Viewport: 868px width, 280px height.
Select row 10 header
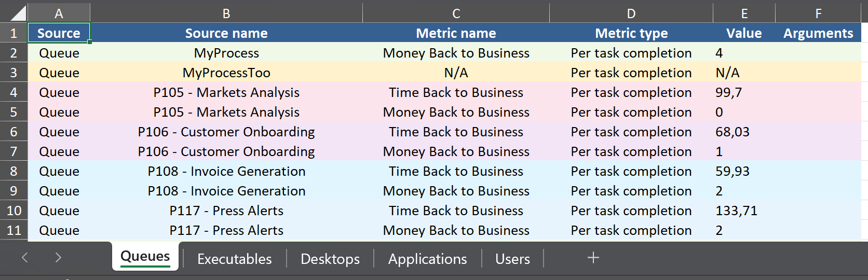pos(13,211)
